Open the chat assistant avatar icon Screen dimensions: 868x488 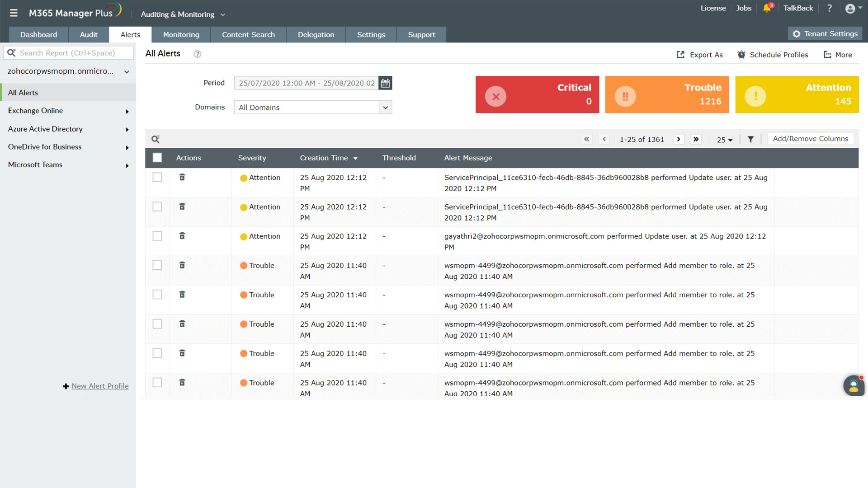click(x=854, y=385)
